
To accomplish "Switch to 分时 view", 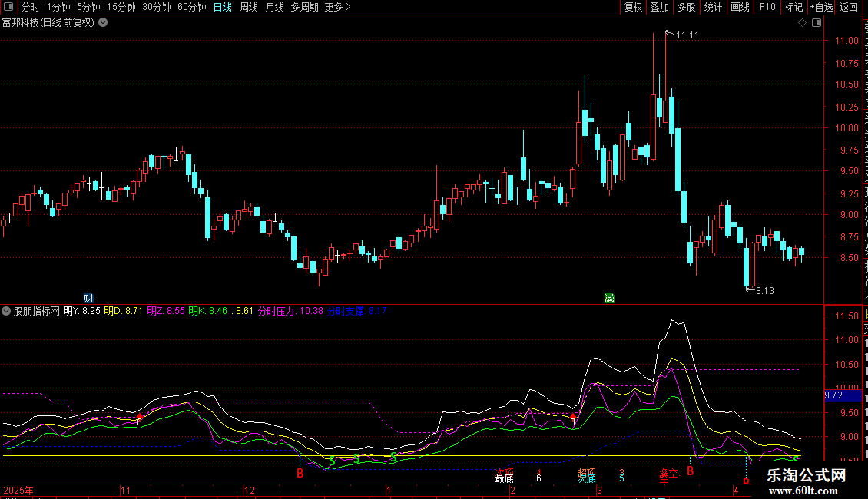I will [31, 7].
